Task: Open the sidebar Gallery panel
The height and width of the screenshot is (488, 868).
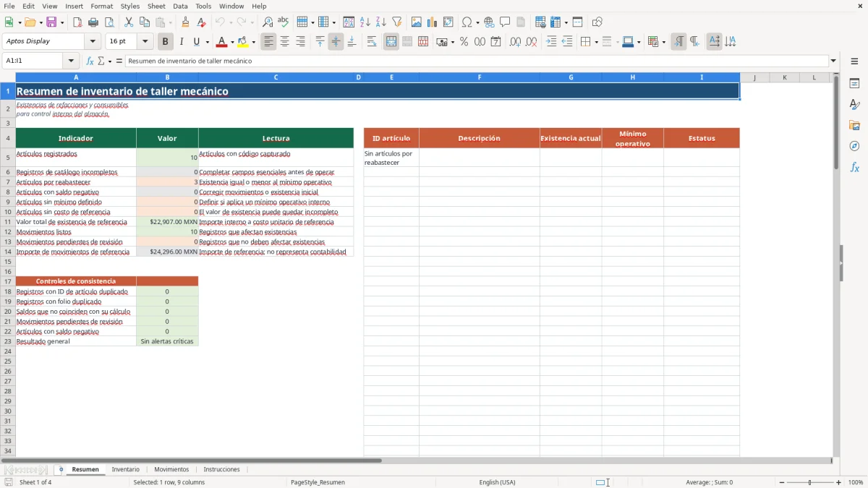Action: tap(854, 125)
